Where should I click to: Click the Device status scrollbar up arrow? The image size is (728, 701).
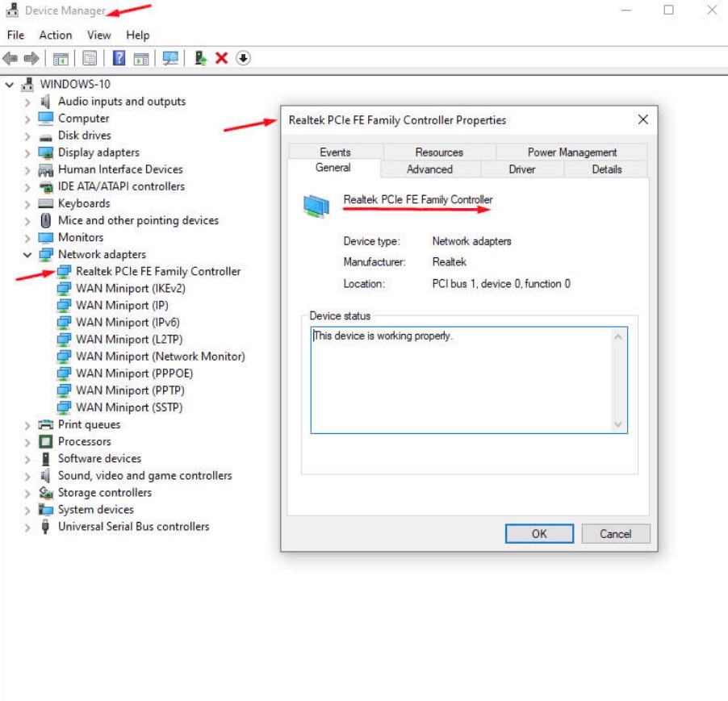[x=618, y=337]
